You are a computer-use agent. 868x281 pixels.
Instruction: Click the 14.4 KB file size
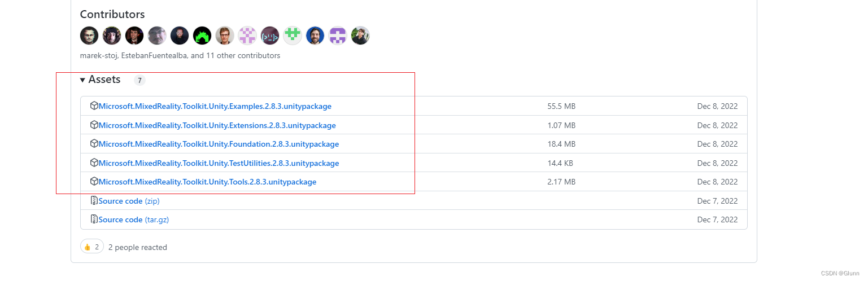click(560, 163)
